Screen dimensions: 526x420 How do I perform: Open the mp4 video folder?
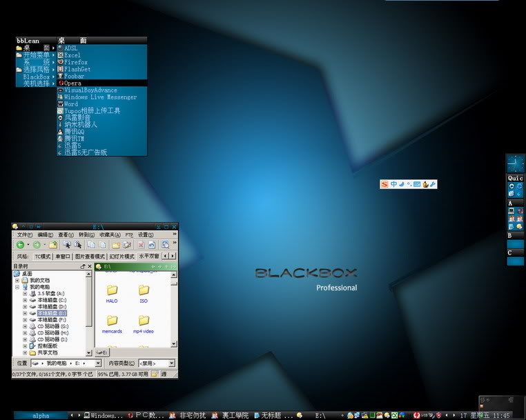click(x=144, y=324)
